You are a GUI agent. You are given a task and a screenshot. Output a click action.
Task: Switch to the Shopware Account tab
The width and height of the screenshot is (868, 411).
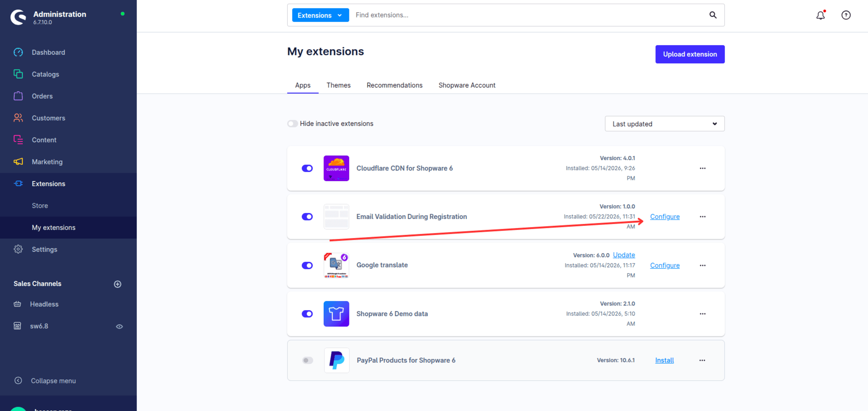point(467,85)
